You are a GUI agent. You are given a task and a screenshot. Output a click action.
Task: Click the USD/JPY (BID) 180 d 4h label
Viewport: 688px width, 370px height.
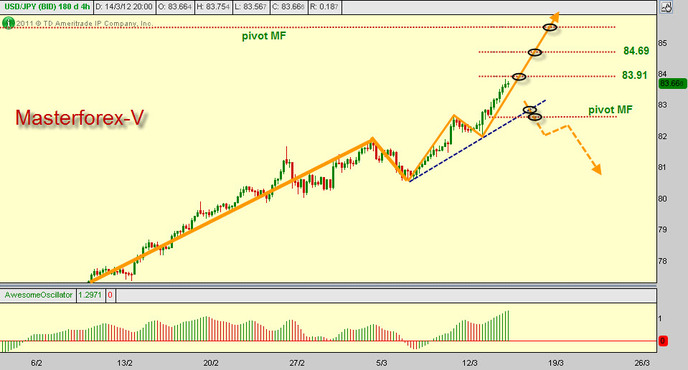47,7
